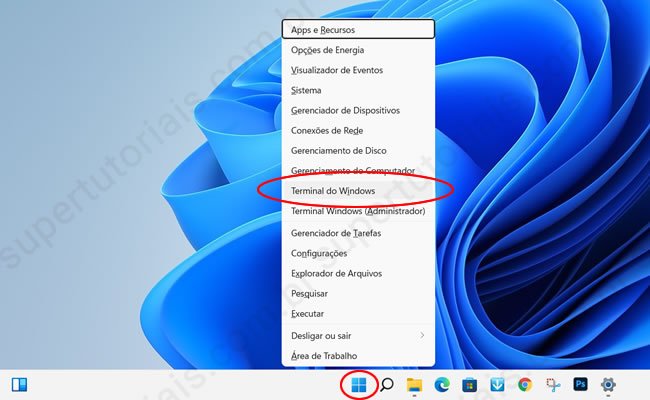Launch Google Chrome from the taskbar

pos(525,385)
